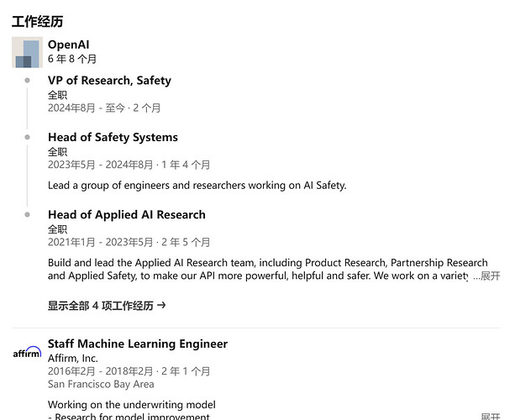Click the OpenAI company logo
Image resolution: width=515 pixels, height=420 pixels.
tap(27, 52)
